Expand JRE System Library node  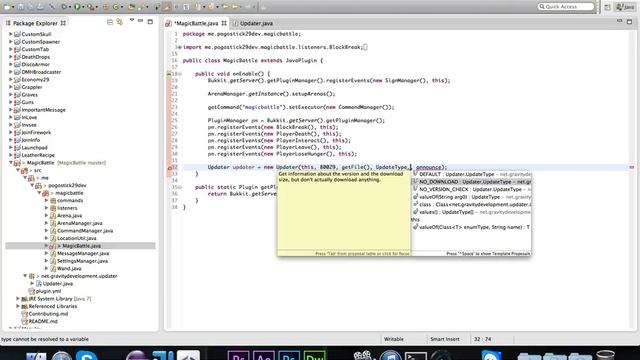click(18, 299)
